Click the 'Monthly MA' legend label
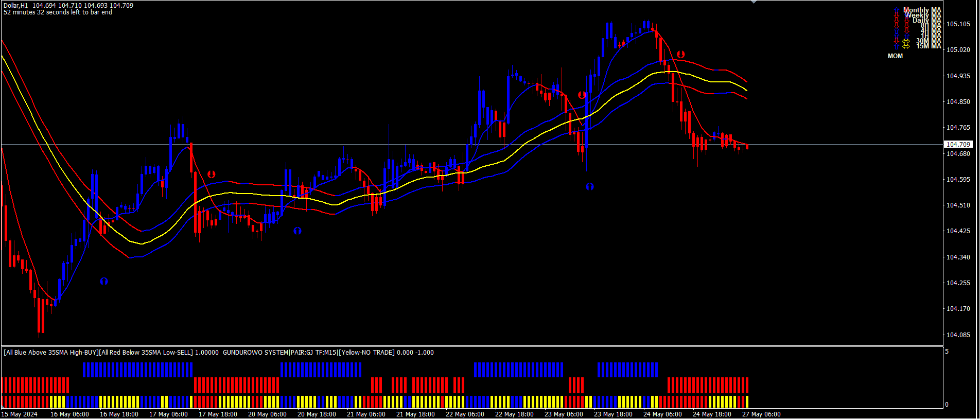 coord(922,10)
